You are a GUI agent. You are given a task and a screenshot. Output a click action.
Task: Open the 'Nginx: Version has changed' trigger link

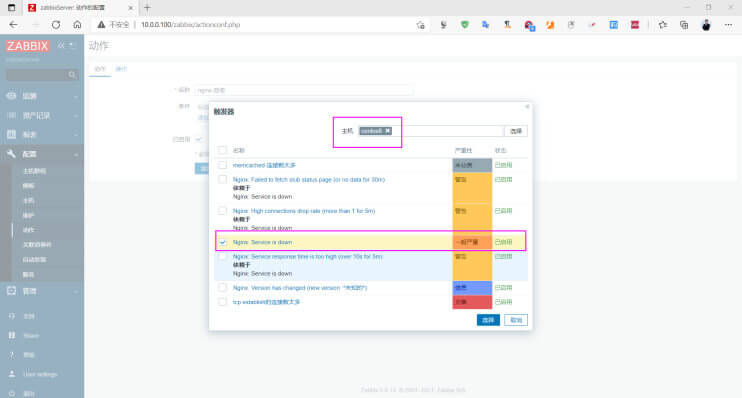tap(300, 288)
